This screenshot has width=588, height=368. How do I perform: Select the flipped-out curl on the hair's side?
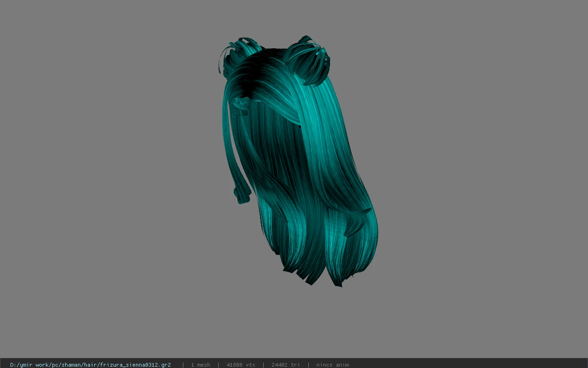point(357,221)
